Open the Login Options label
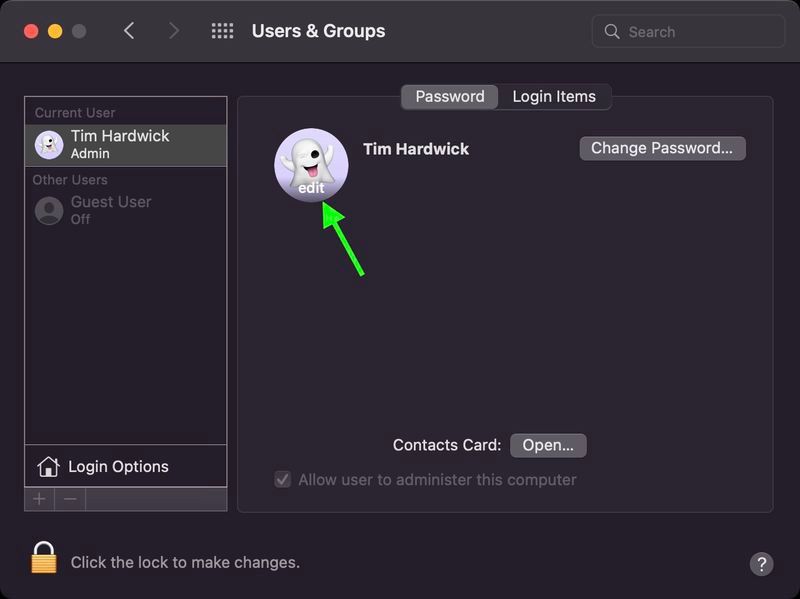Image resolution: width=800 pixels, height=599 pixels. [x=118, y=467]
